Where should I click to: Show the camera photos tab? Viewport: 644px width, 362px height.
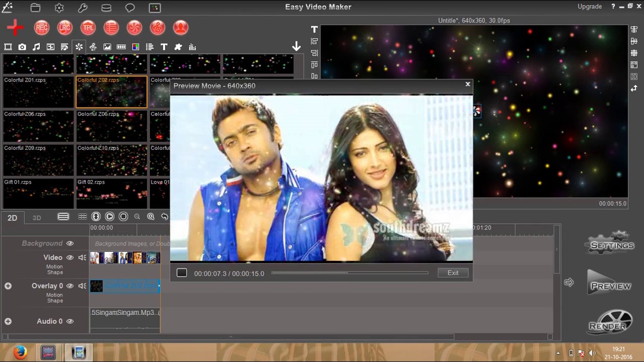22,47
